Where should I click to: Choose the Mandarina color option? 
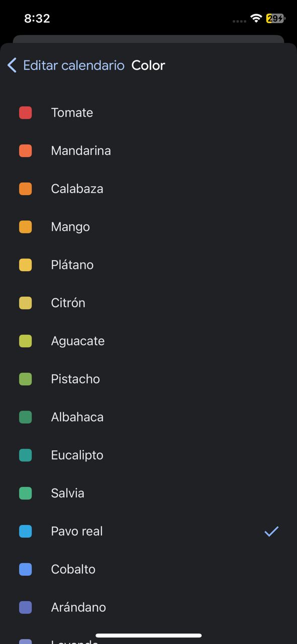pyautogui.click(x=148, y=151)
